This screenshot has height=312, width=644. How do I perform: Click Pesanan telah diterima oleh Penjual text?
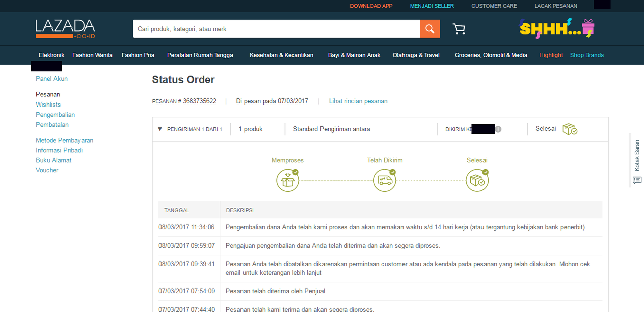(276, 291)
